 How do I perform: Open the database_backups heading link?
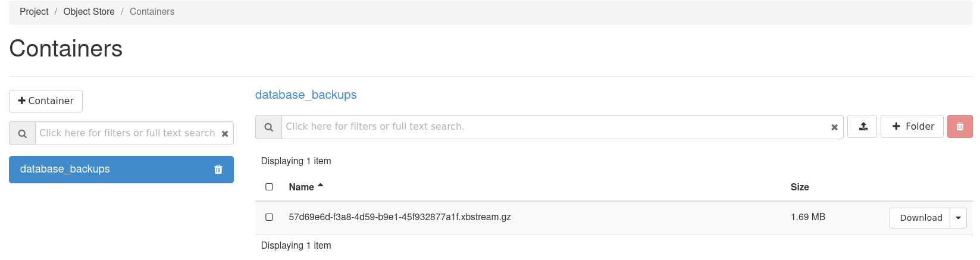coord(306,95)
